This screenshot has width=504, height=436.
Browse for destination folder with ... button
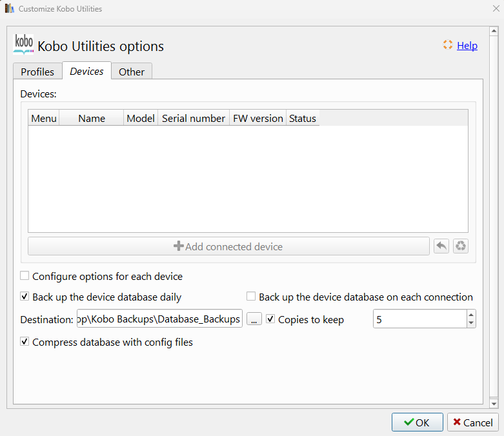pos(254,319)
